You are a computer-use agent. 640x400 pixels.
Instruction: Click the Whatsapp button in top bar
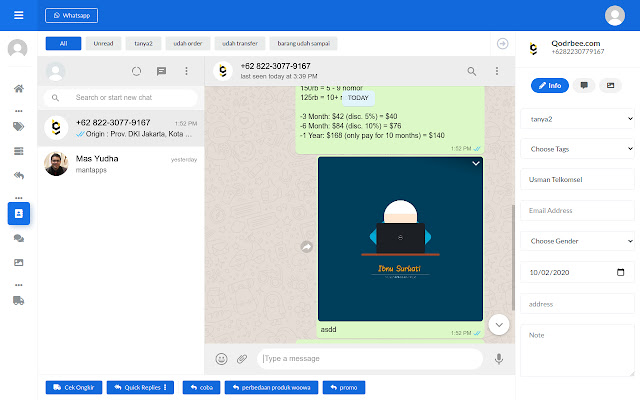(x=71, y=16)
